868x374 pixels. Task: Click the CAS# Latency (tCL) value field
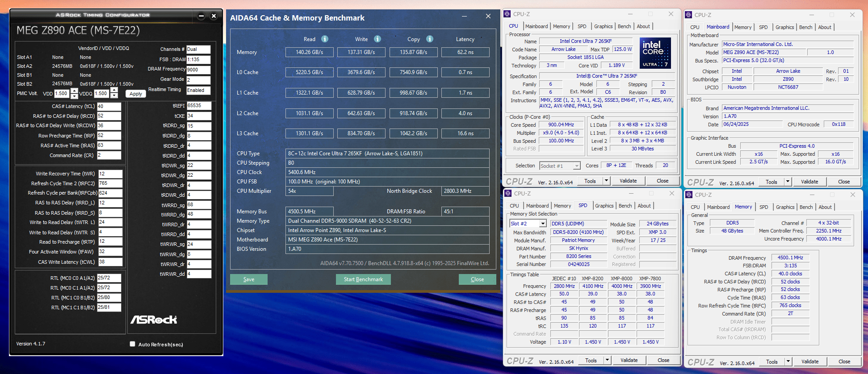109,106
